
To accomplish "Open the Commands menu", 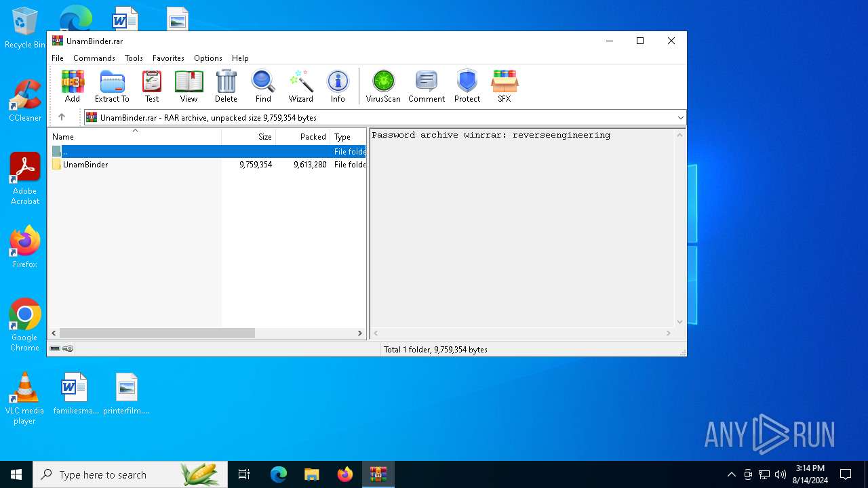I will (x=94, y=58).
